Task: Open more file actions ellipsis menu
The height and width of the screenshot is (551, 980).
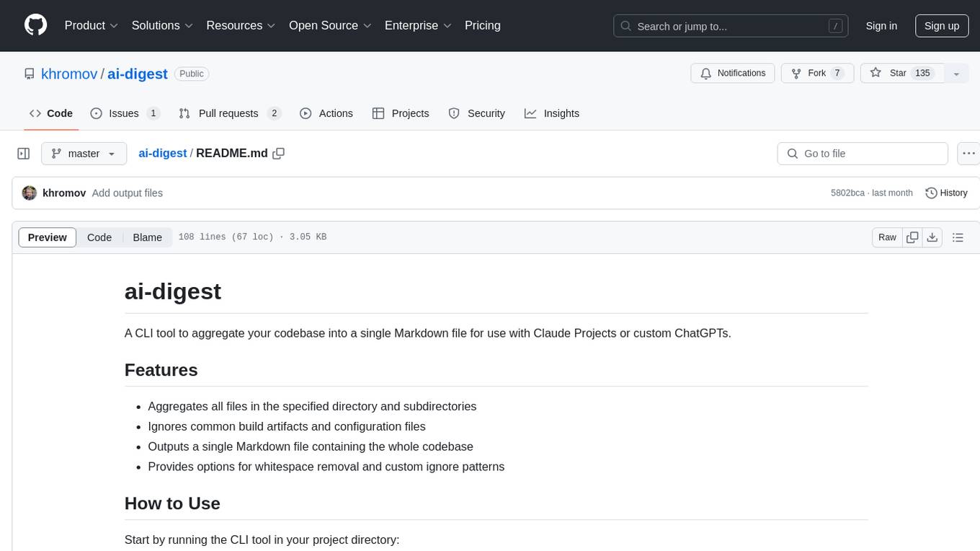Action: click(x=968, y=154)
